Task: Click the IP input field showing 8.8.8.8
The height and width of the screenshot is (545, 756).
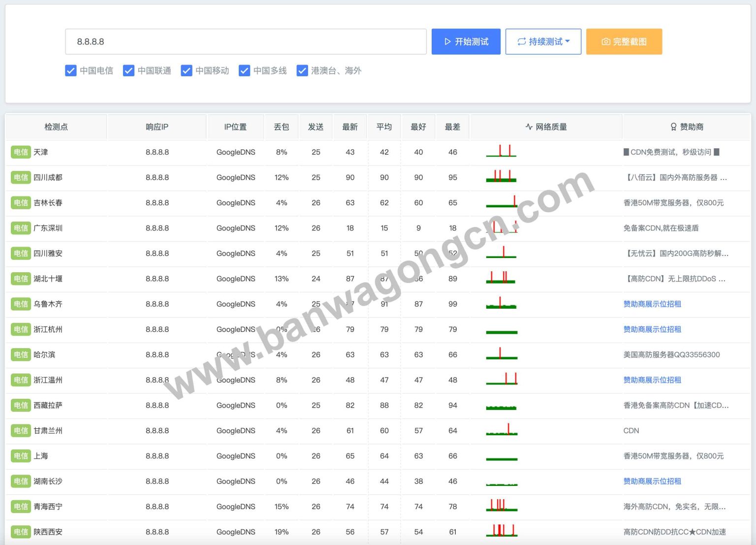Action: point(246,41)
